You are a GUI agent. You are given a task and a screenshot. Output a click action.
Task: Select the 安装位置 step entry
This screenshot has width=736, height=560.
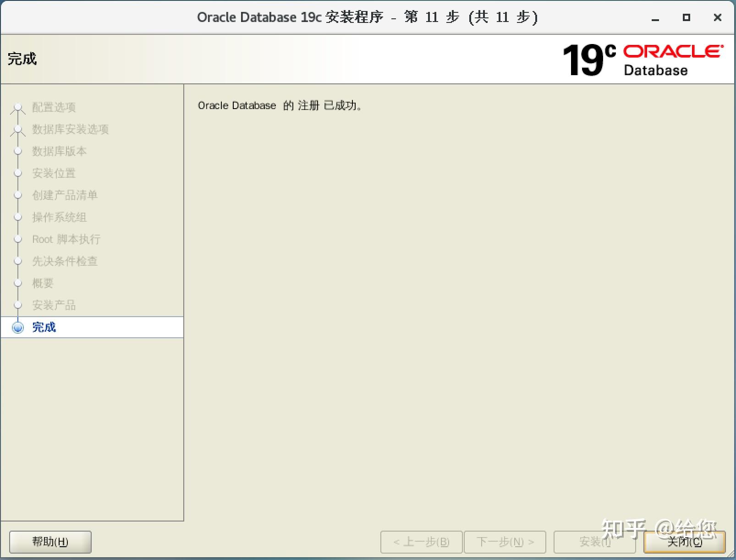point(54,173)
